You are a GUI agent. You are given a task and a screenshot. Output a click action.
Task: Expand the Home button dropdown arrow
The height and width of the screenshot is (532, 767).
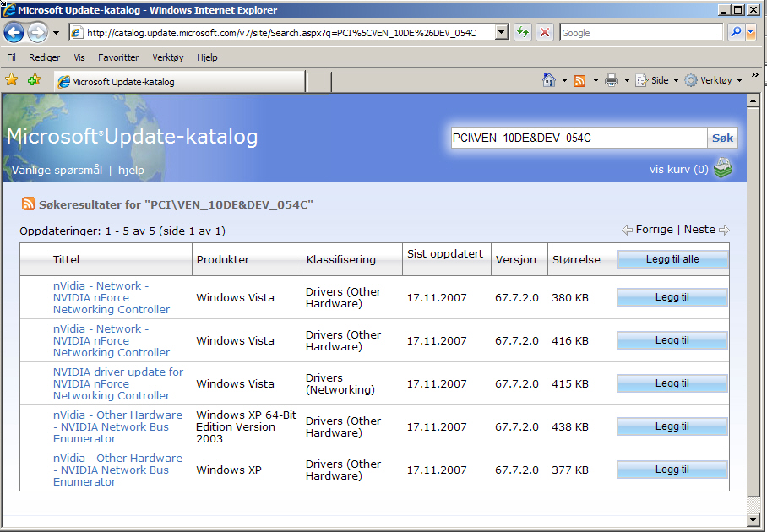[564, 81]
